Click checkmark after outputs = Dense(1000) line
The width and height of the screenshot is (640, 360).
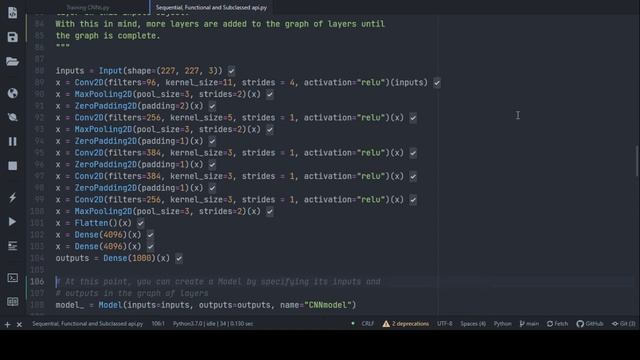179,258
